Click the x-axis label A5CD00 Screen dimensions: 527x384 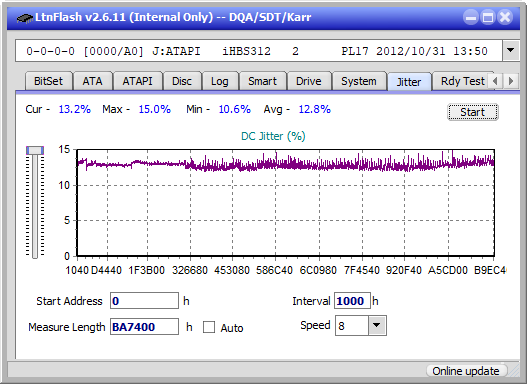coord(448,270)
